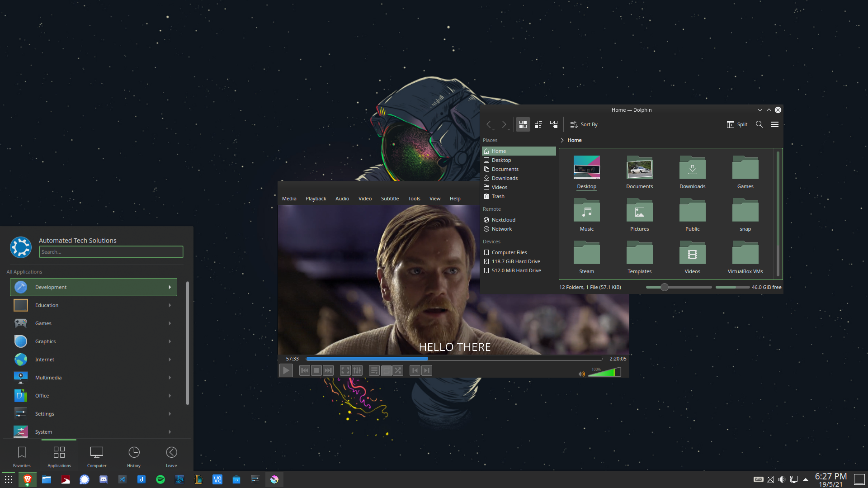Open the VLC Tools menu

point(414,199)
